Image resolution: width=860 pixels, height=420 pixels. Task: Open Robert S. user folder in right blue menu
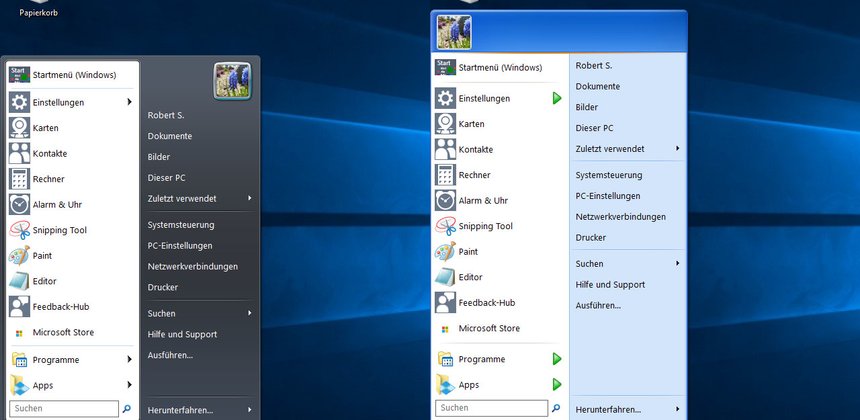point(594,65)
